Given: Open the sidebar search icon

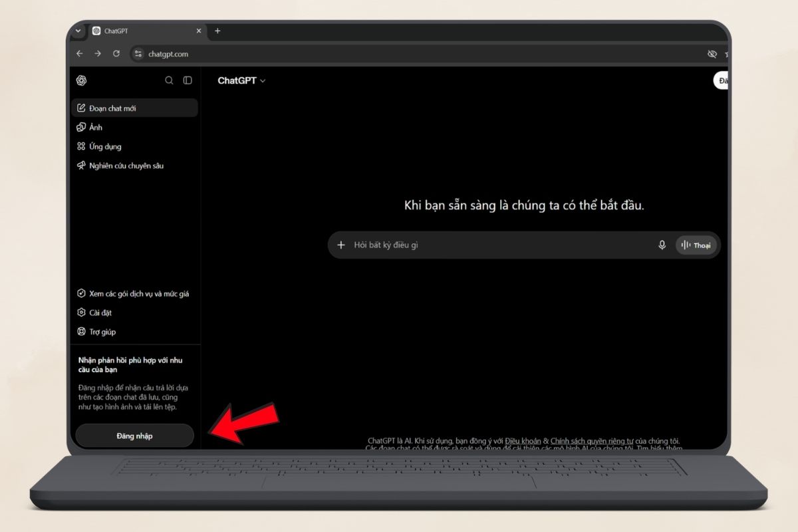Looking at the screenshot, I should (x=169, y=80).
